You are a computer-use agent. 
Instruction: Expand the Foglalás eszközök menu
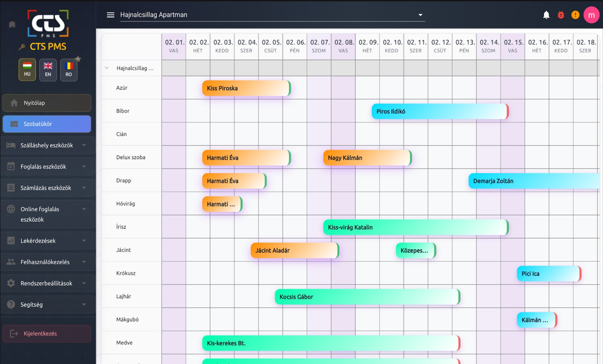(47, 166)
